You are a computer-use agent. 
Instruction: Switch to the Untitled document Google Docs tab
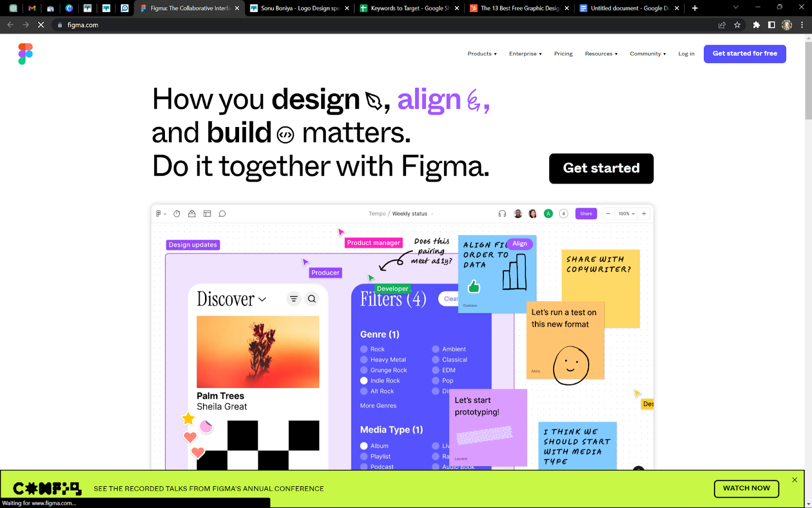click(x=629, y=8)
